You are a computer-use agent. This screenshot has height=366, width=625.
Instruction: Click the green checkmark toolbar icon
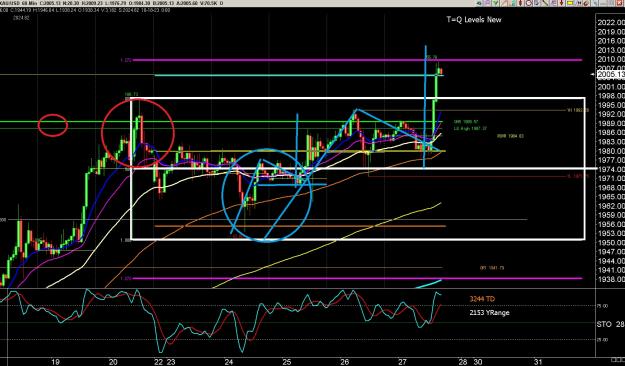495,3
